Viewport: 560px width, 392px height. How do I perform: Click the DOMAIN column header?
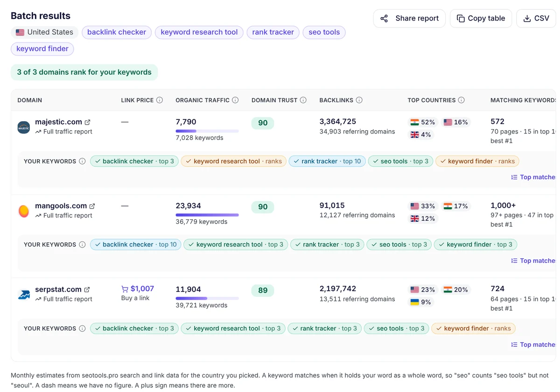tap(30, 100)
